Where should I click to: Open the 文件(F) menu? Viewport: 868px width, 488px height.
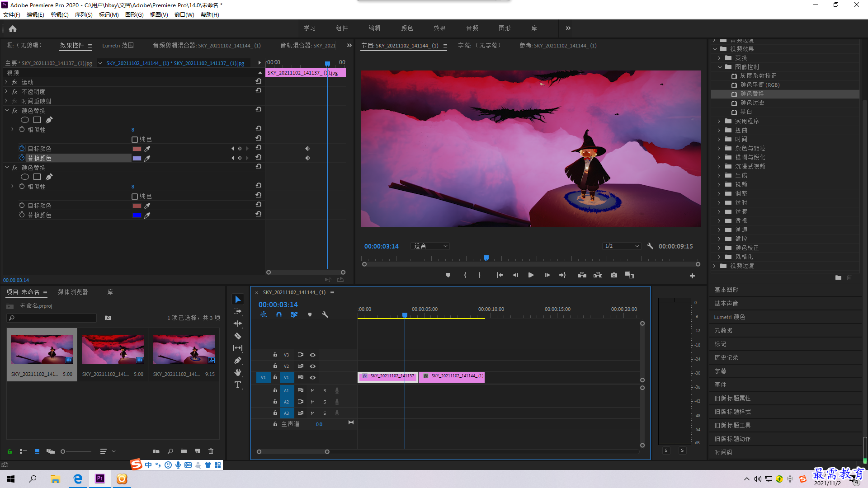tap(12, 15)
